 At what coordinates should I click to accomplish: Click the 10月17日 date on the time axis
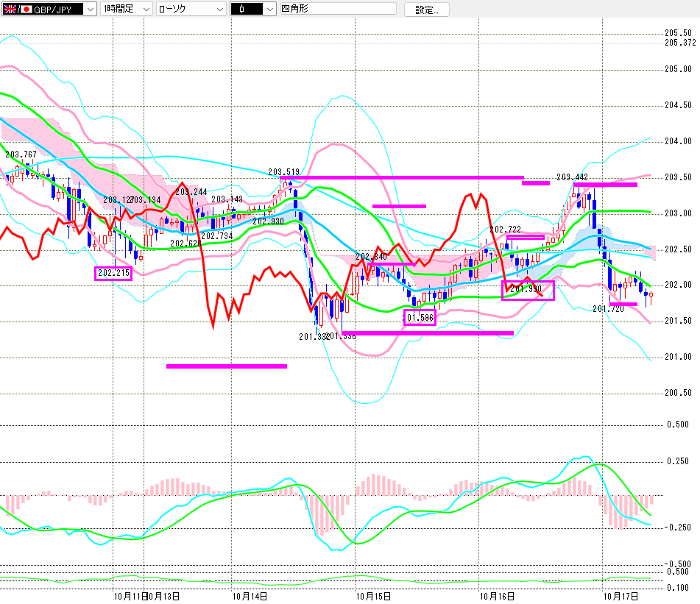click(x=620, y=594)
